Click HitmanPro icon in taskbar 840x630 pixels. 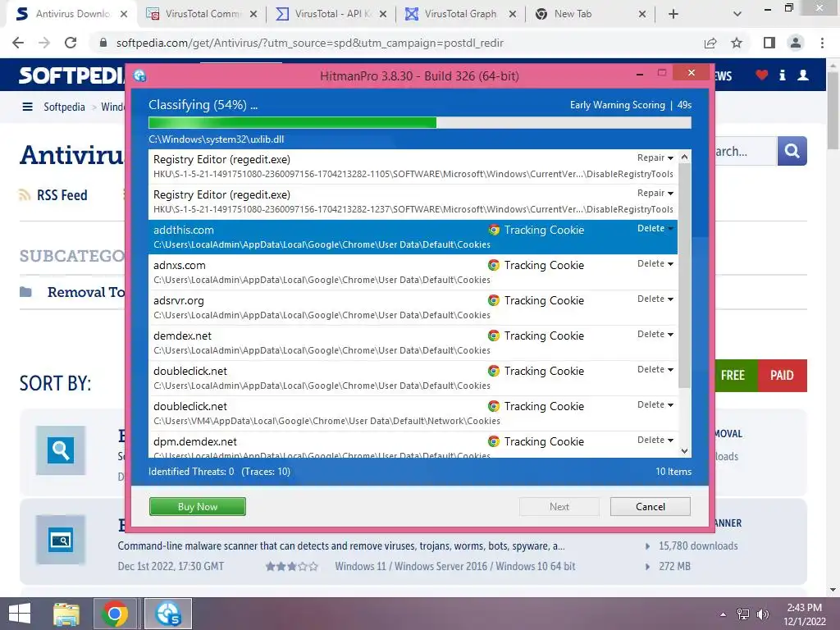click(168, 614)
